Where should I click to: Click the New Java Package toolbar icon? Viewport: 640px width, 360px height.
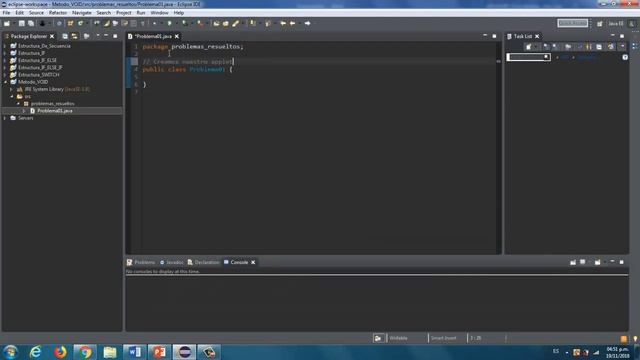tap(70, 24)
